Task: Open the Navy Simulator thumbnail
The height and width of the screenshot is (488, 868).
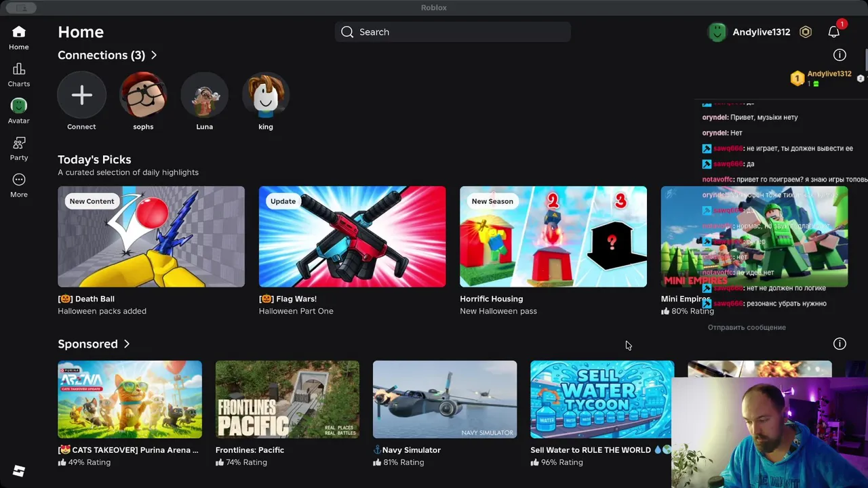Action: pos(445,399)
